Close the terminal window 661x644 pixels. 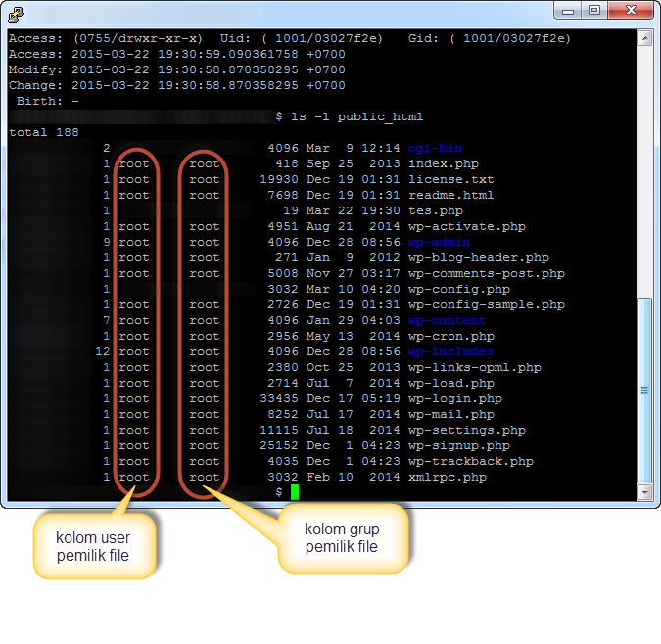coord(630,10)
